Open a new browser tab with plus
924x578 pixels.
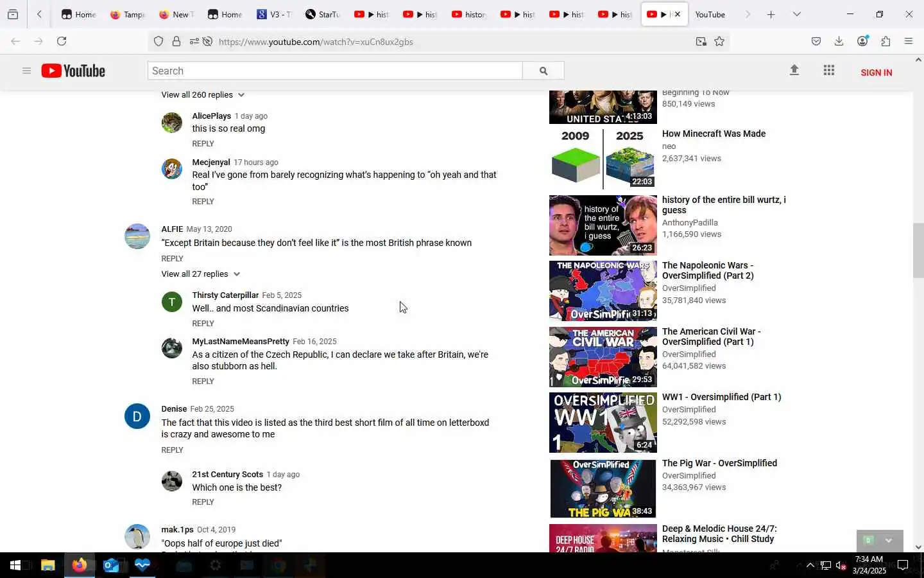pyautogui.click(x=771, y=15)
